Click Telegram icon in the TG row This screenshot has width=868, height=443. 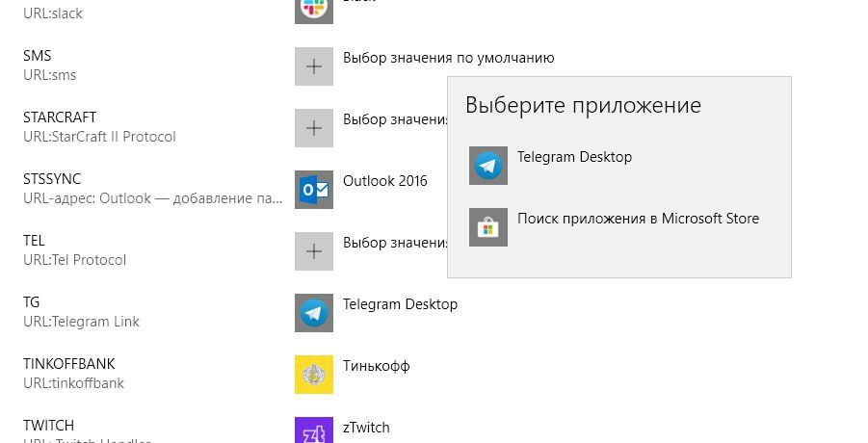coord(314,313)
